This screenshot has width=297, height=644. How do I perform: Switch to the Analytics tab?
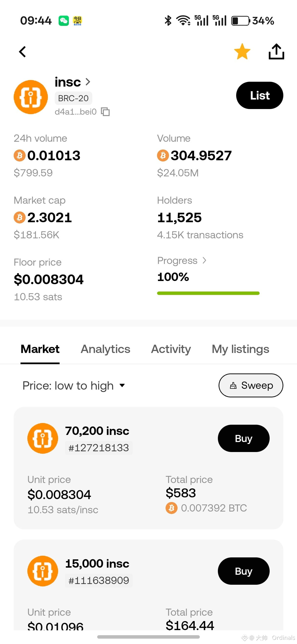pyautogui.click(x=105, y=349)
